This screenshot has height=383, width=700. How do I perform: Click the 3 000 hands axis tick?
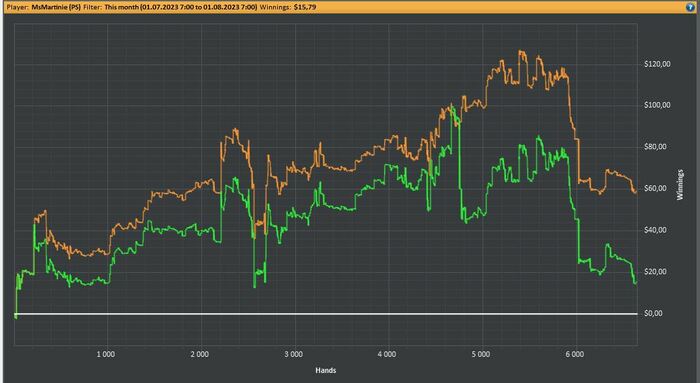coord(293,354)
